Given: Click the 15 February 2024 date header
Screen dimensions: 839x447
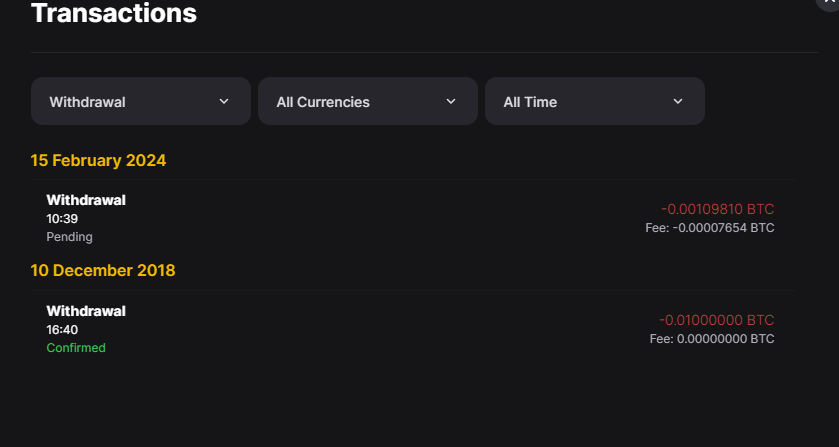Looking at the screenshot, I should [x=98, y=160].
